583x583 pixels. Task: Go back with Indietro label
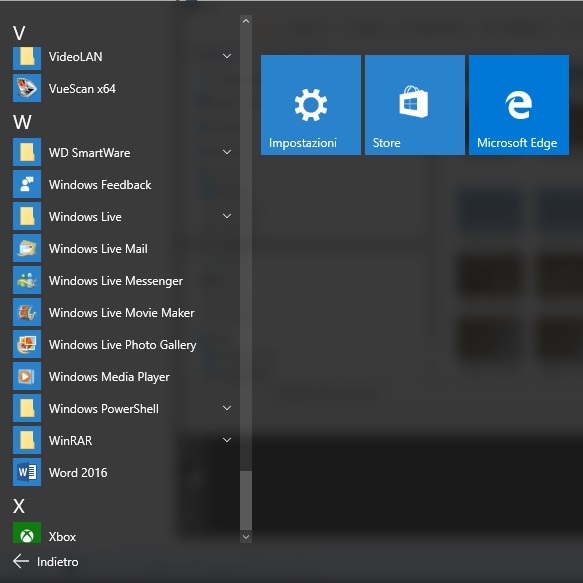click(58, 561)
